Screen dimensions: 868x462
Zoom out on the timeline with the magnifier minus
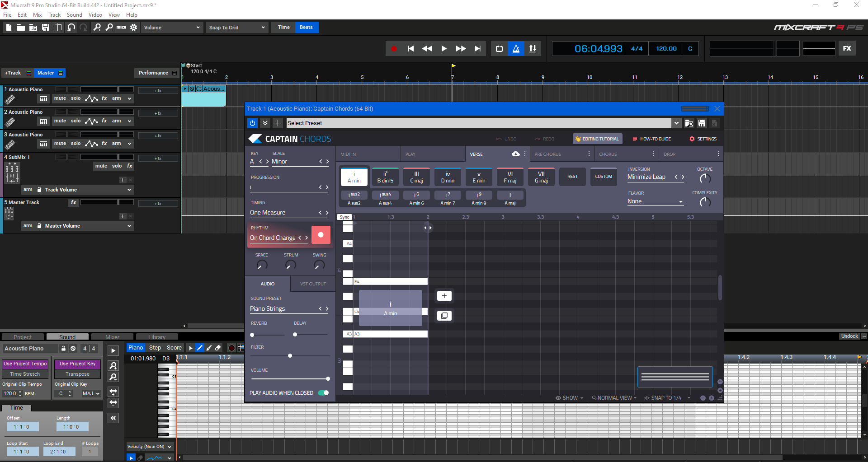(109, 28)
